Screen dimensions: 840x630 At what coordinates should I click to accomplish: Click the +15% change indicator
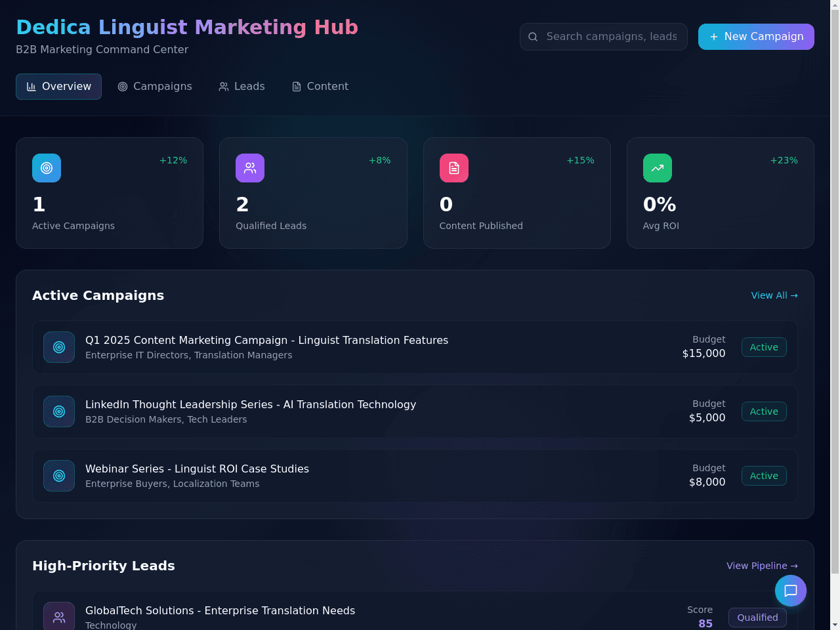580,160
